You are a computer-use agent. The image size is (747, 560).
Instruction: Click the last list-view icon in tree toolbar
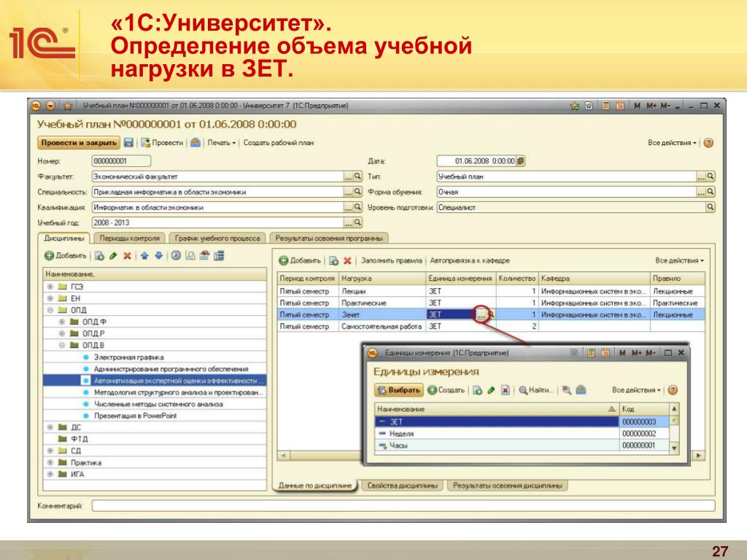pyautogui.click(x=219, y=256)
